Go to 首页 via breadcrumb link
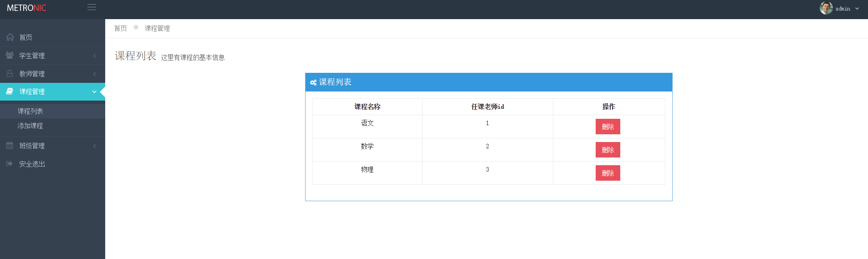Image resolution: width=868 pixels, height=259 pixels. click(x=120, y=28)
